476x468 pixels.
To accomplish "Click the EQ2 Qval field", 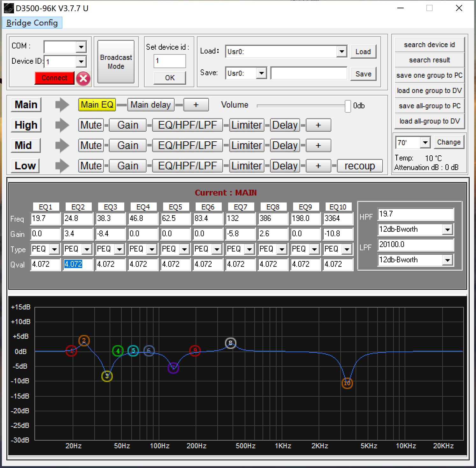I will click(78, 264).
